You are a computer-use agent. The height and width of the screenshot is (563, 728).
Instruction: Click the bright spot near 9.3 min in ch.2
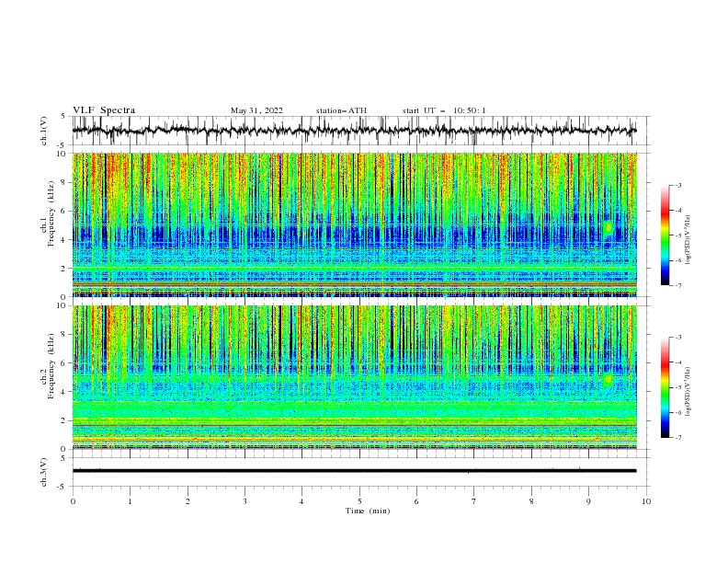(609, 380)
